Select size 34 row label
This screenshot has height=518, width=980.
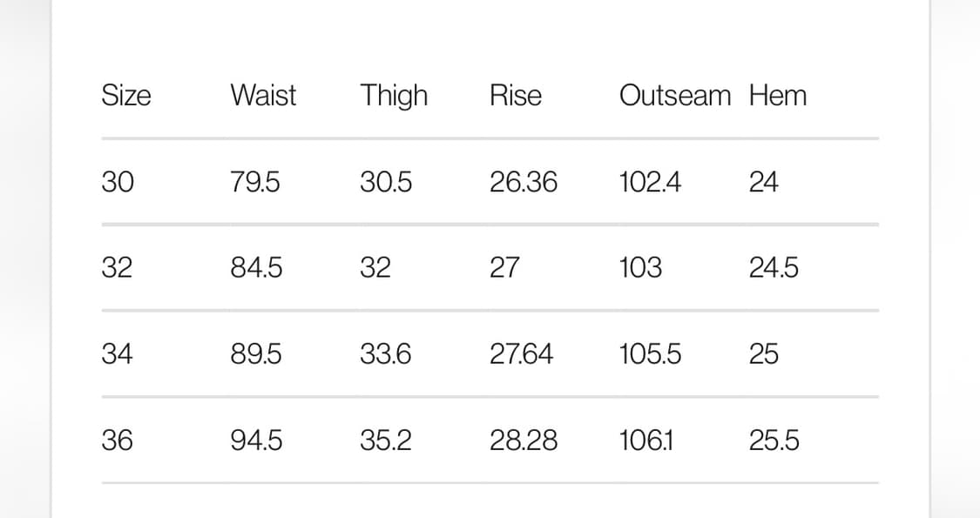[117, 353]
